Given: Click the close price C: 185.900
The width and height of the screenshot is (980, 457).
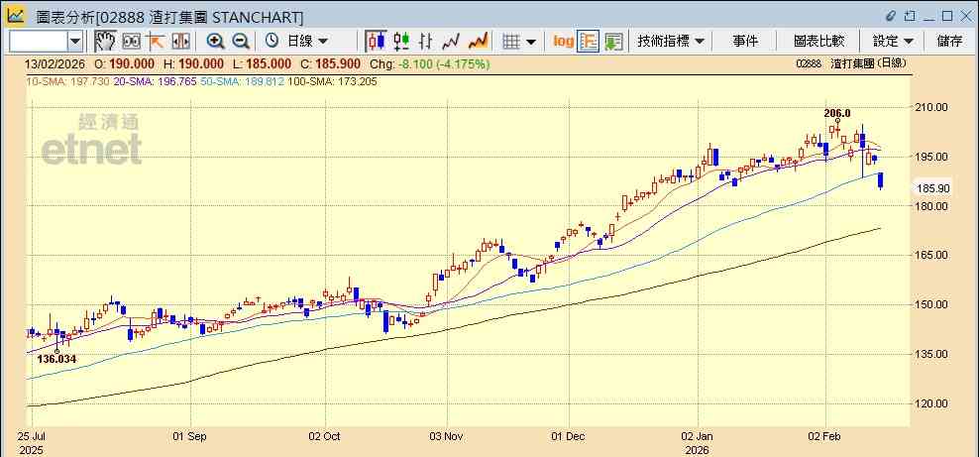Looking at the screenshot, I should tap(331, 64).
